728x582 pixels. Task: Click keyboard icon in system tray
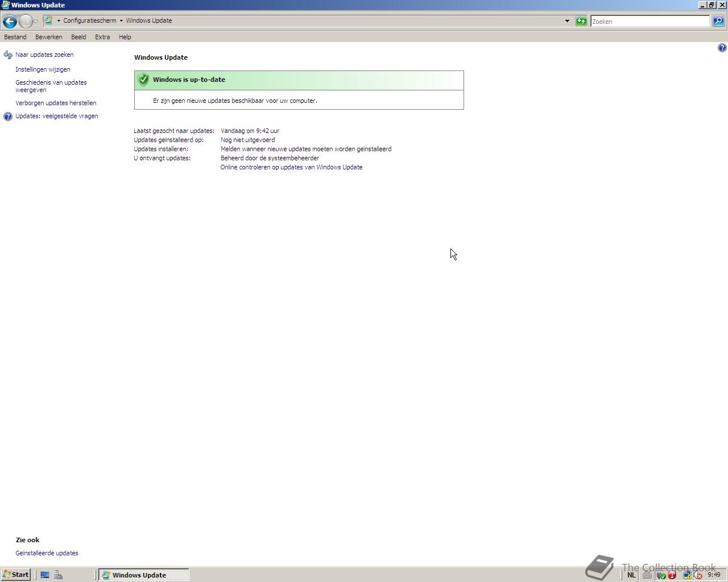point(647,575)
